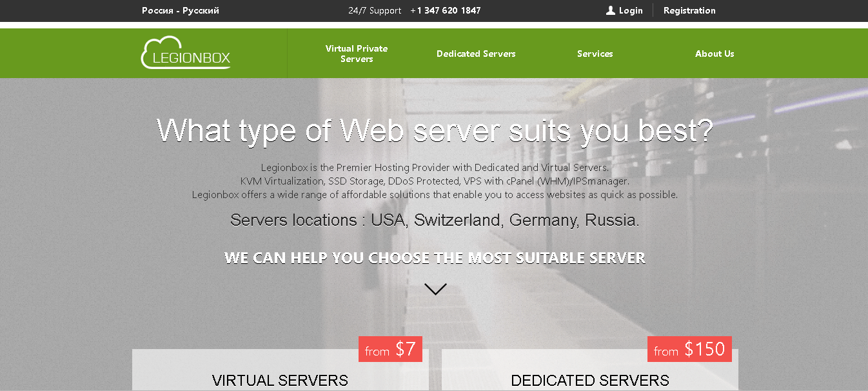Click the Servers locations line
This screenshot has height=391, width=868.
(435, 220)
